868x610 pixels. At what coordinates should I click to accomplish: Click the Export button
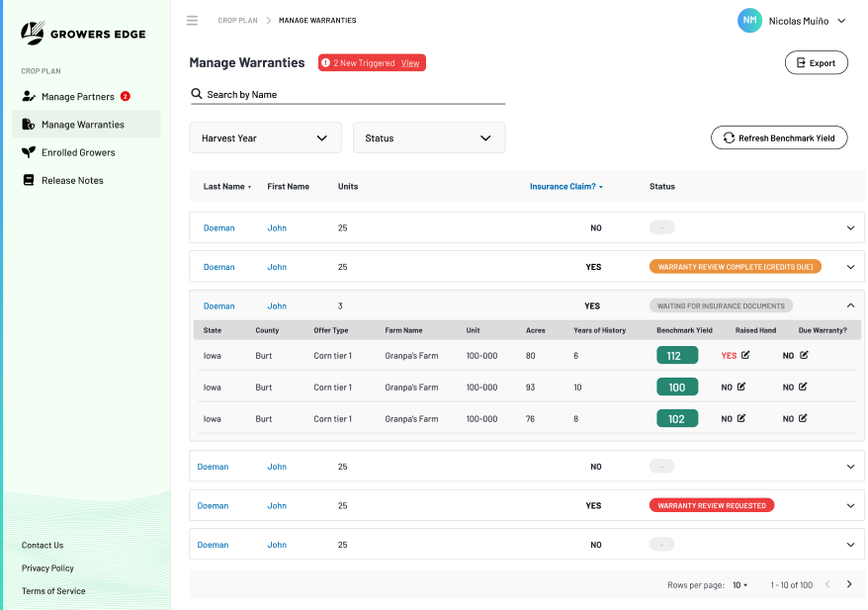click(x=816, y=62)
